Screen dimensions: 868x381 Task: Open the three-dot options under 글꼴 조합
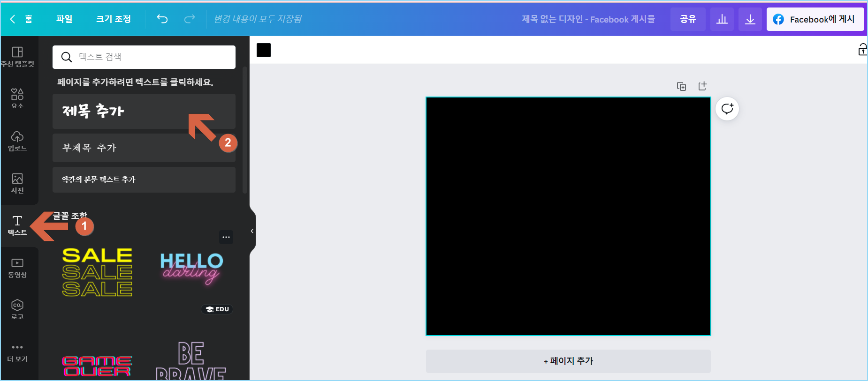[x=226, y=237]
